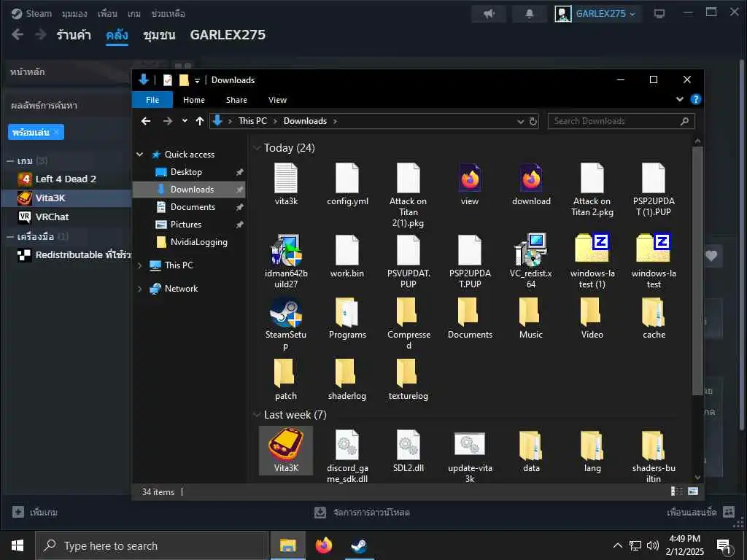Click the Explorer help question mark icon

point(695,99)
